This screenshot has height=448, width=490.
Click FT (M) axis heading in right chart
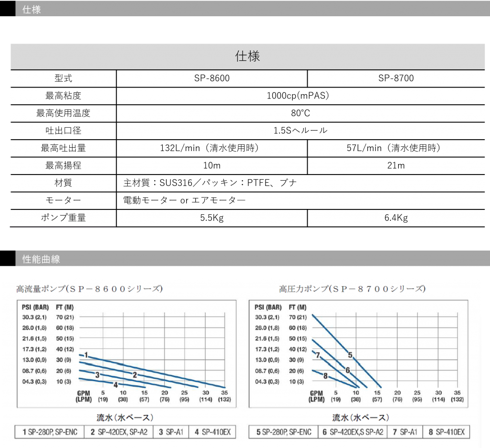tap(298, 307)
